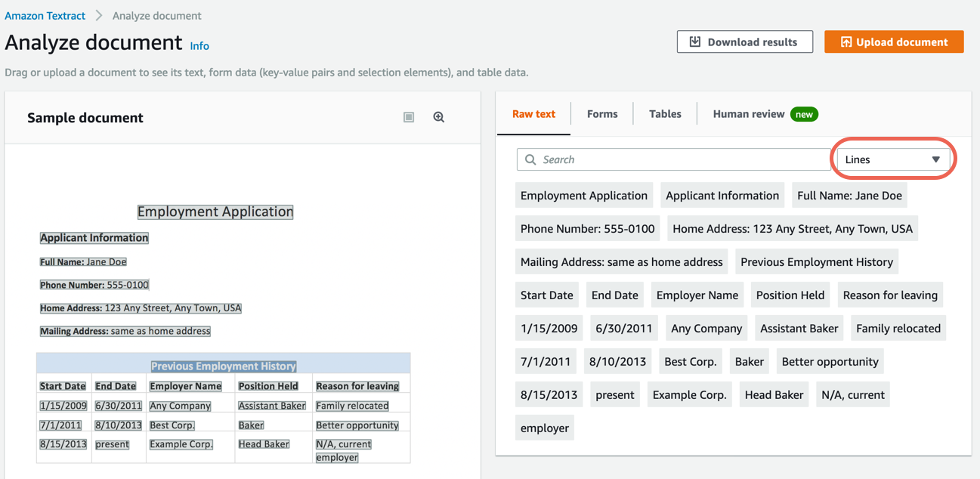Choose the 'Reason for leaving' raw text chip
Viewport: 980px width, 479px height.
click(890, 295)
